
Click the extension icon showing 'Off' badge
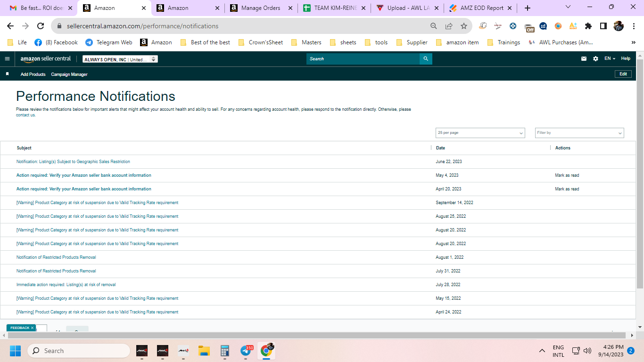pos(529,27)
